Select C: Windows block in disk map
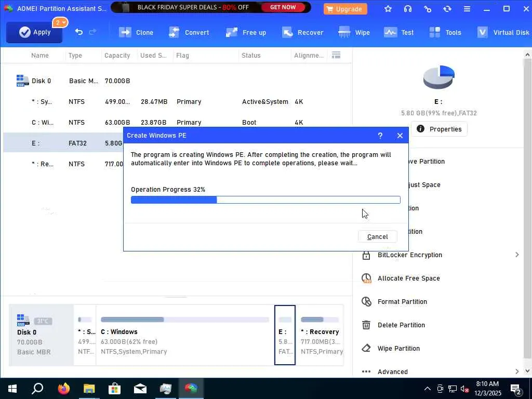 pos(185,335)
